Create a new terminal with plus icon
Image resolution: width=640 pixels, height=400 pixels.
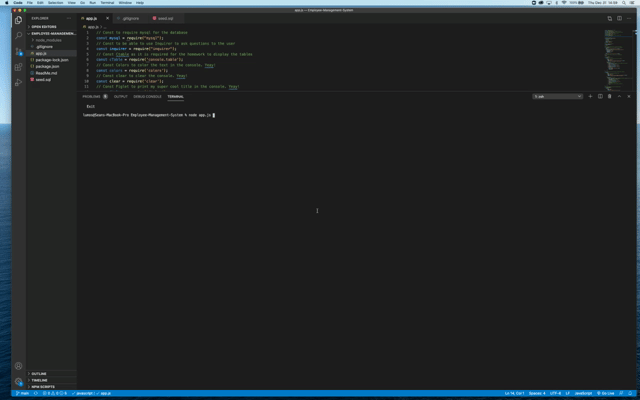point(590,96)
